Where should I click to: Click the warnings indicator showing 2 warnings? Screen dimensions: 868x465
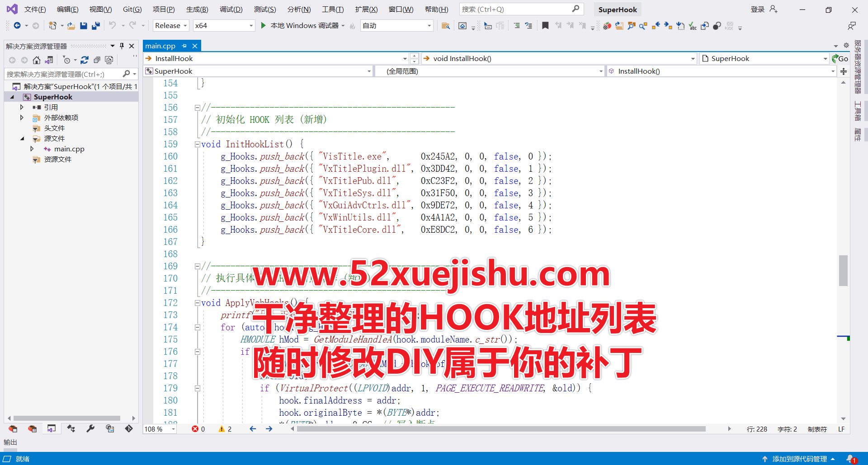pyautogui.click(x=225, y=429)
